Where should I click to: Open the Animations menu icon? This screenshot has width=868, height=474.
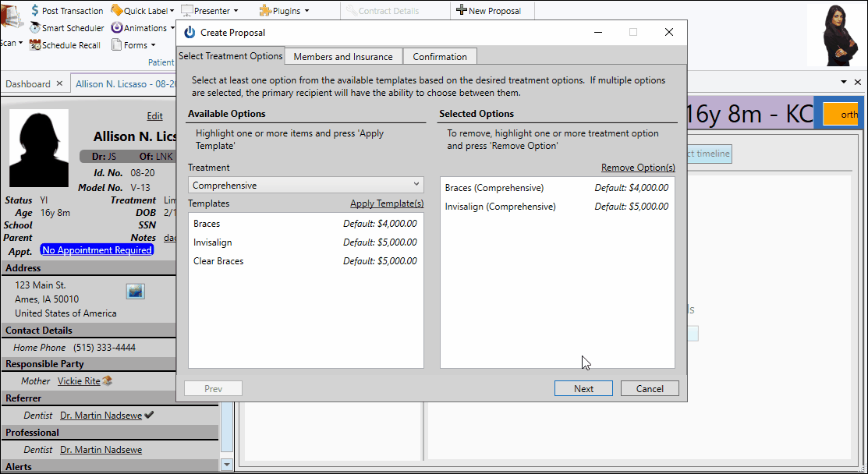tap(117, 28)
